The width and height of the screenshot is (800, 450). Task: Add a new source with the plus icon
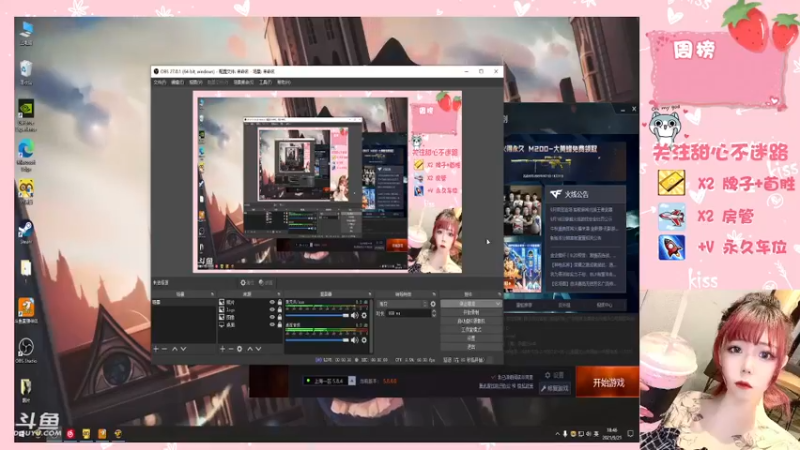click(x=222, y=349)
